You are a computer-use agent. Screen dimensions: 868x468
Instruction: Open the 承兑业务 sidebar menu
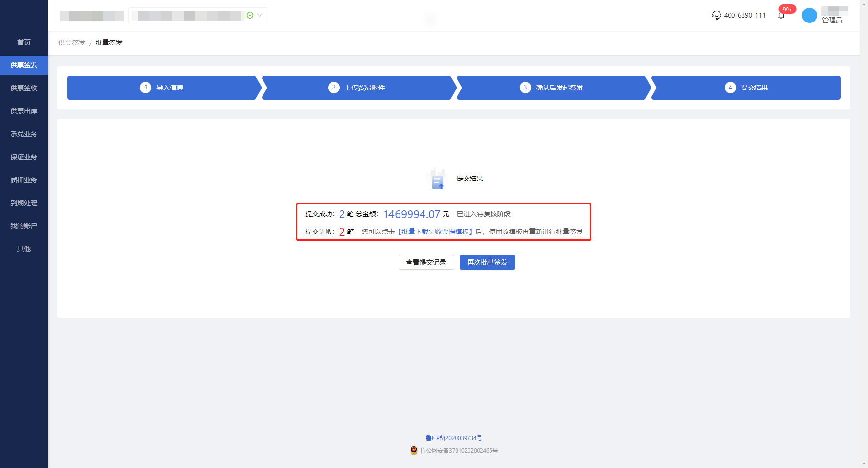[24, 134]
